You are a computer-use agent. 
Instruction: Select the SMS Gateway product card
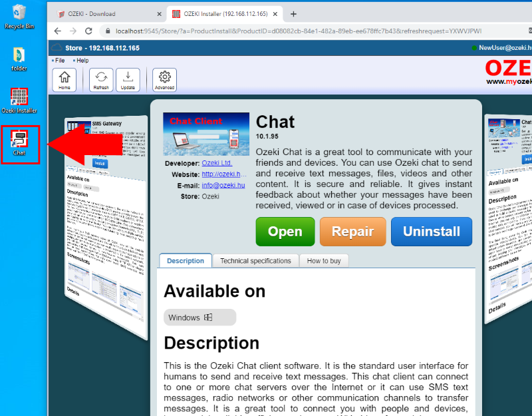(106, 228)
